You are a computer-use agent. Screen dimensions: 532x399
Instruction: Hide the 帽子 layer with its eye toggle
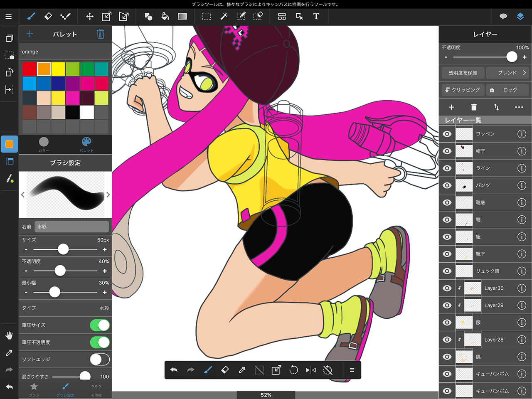[x=447, y=151]
